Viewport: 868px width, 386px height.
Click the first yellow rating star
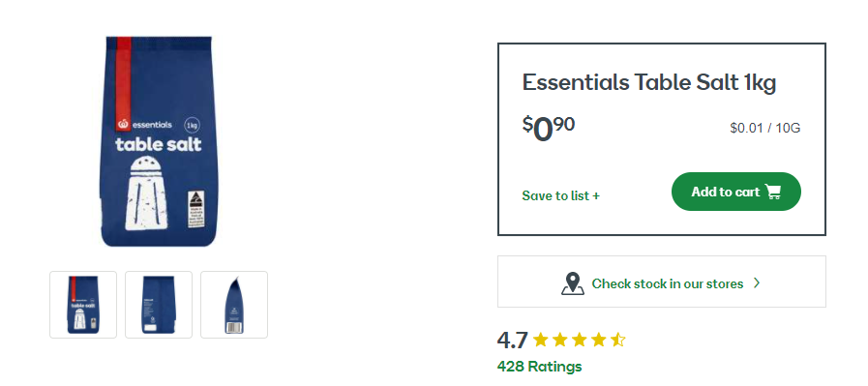[541, 340]
